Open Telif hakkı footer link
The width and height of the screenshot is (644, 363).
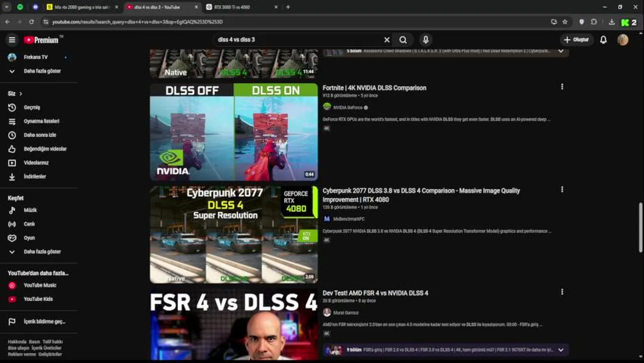point(52,342)
